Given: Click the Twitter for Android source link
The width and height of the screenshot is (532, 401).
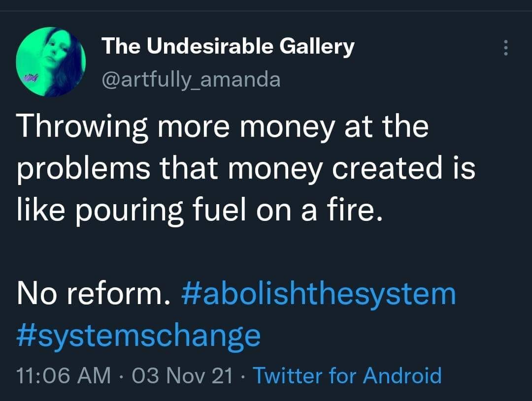Looking at the screenshot, I should [347, 376].
